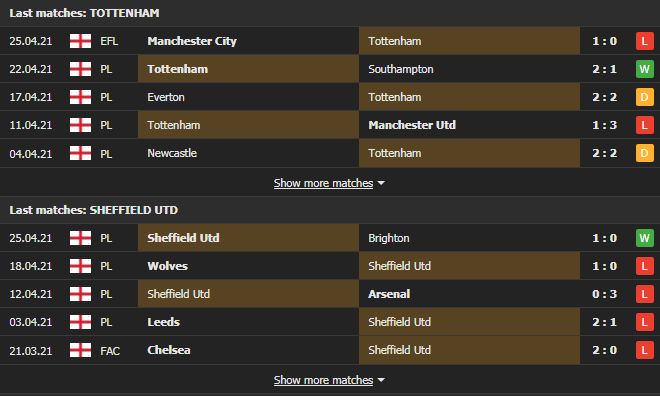Click the orange D badge for Everton match
Viewport: 660px width, 396px height.
644,97
